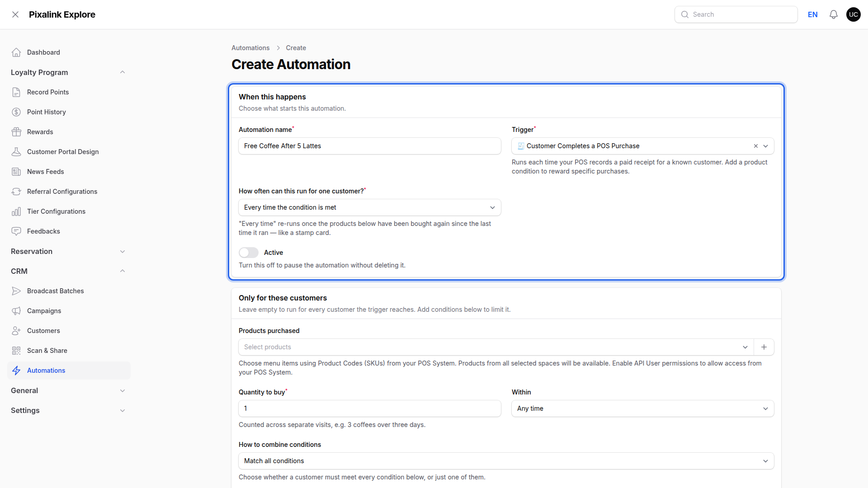868x488 pixels.
Task: Open Tier Configurations menu item
Action: (69, 211)
